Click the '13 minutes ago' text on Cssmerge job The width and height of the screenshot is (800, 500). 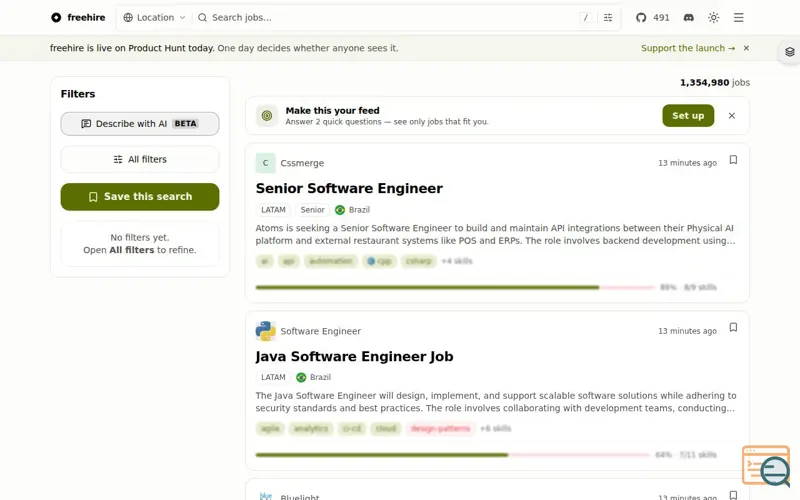pos(687,163)
